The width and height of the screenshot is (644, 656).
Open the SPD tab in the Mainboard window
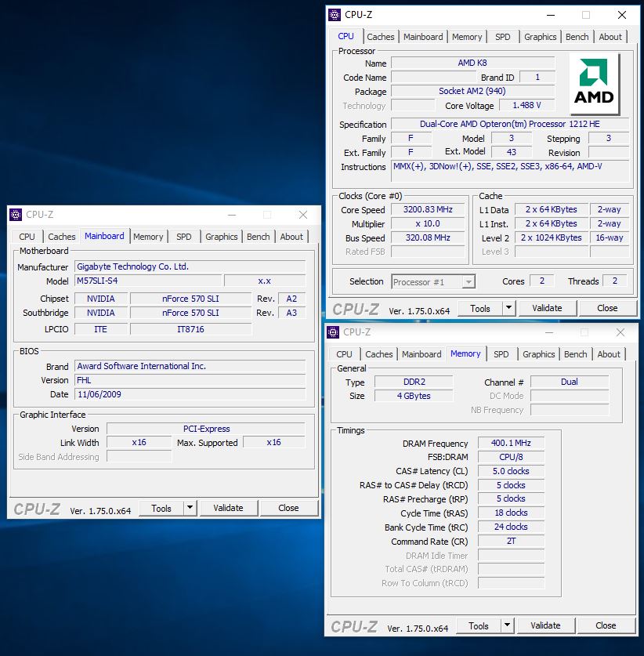183,237
